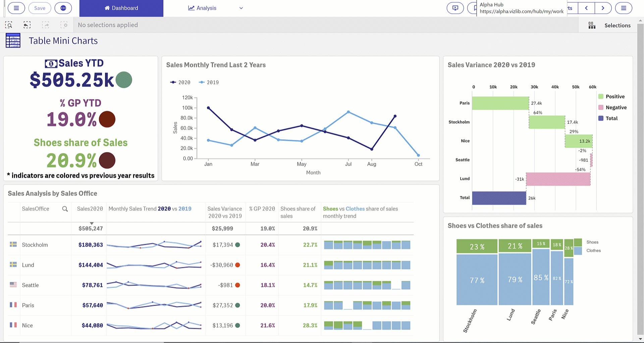The image size is (644, 343).
Task: Toggle Clothes in the share of sales legend
Action: click(x=587, y=251)
